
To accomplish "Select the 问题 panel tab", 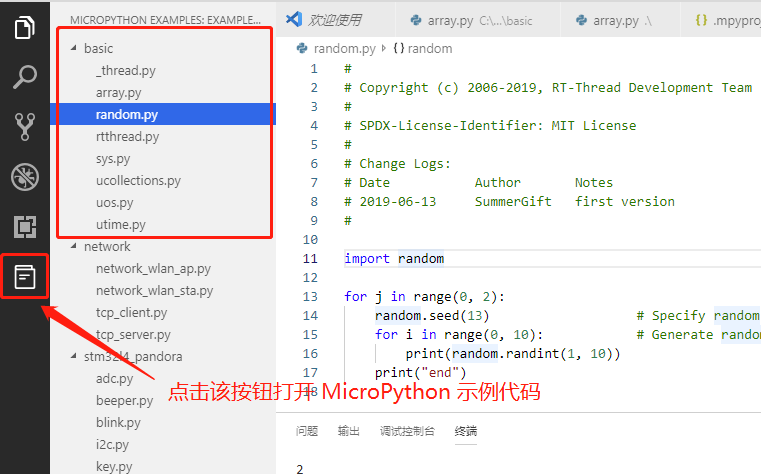I will click(x=307, y=431).
